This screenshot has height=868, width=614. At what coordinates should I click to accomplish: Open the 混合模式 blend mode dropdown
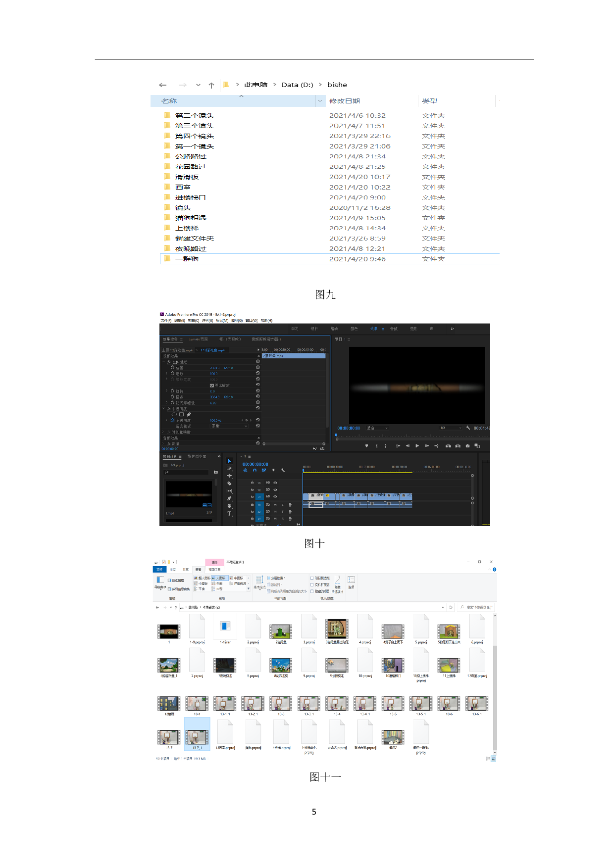(x=229, y=426)
